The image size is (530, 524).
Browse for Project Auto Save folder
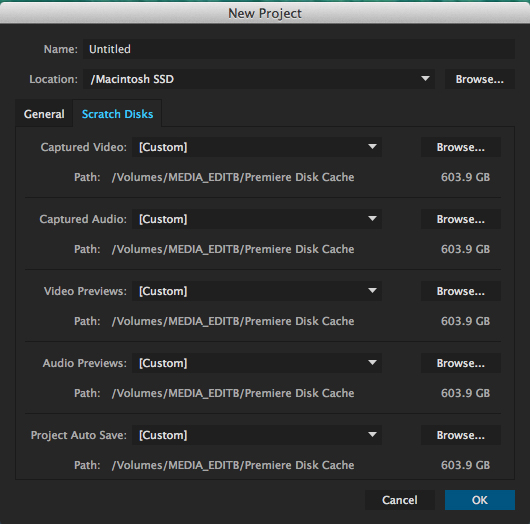point(461,435)
